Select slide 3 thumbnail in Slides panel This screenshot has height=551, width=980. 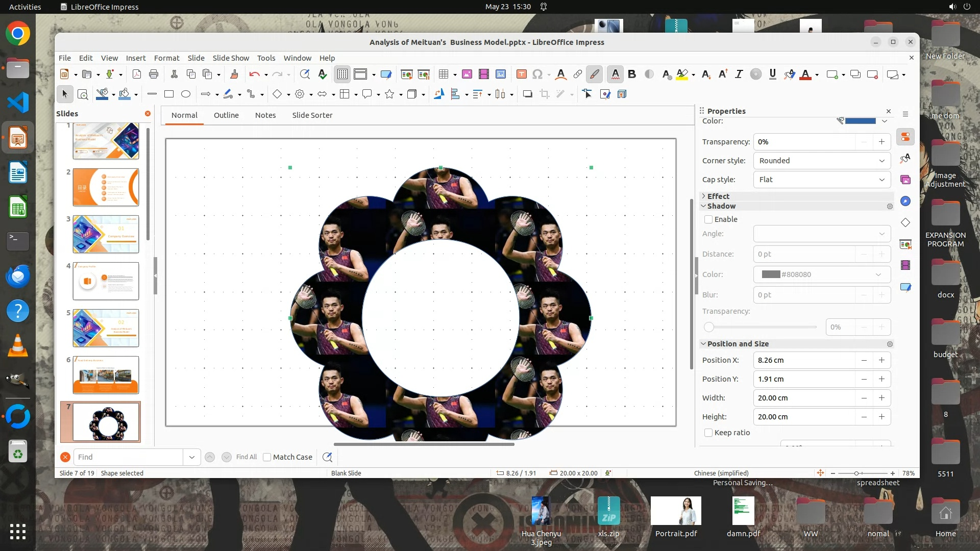106,234
